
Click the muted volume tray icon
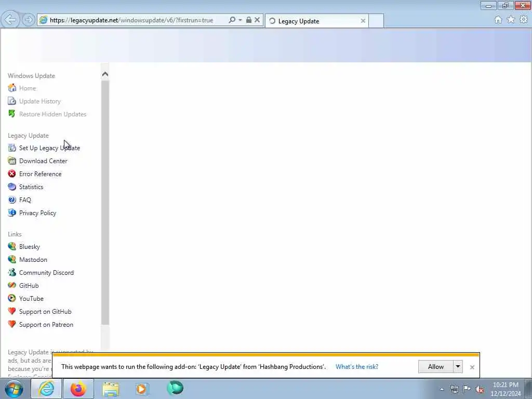[x=480, y=389]
